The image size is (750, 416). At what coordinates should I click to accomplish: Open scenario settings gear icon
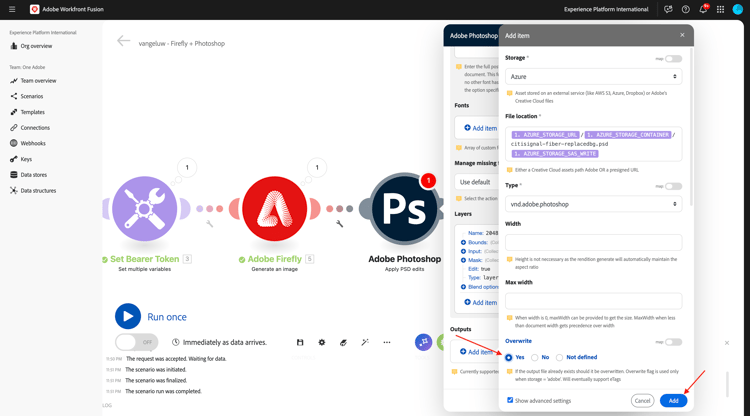point(321,342)
